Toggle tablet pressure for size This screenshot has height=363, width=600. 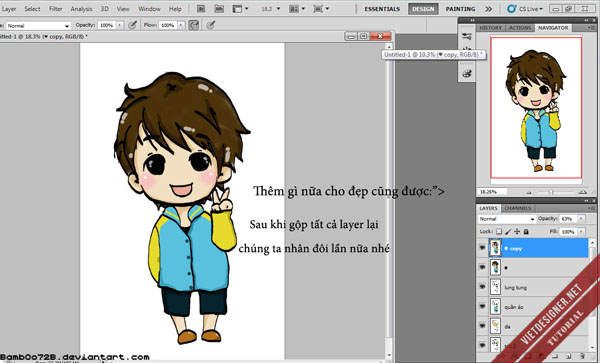point(210,25)
